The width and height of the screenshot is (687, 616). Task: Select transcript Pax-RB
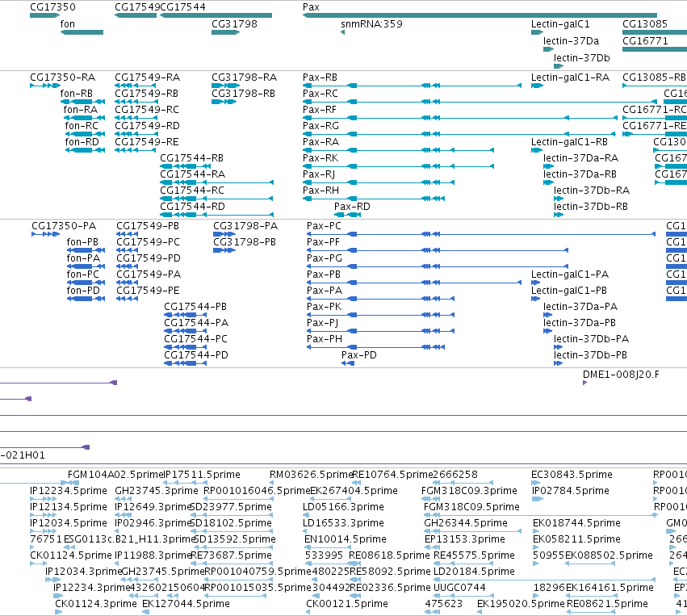[320, 78]
